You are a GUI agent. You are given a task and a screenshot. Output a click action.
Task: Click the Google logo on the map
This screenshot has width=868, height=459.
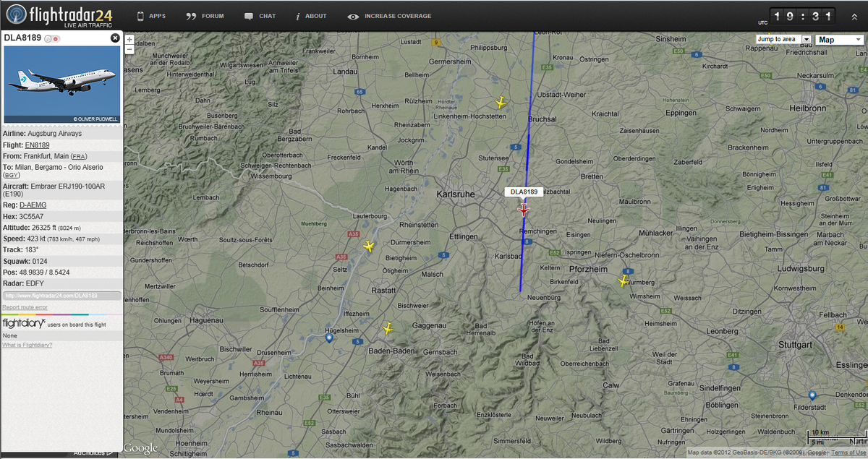pos(140,448)
